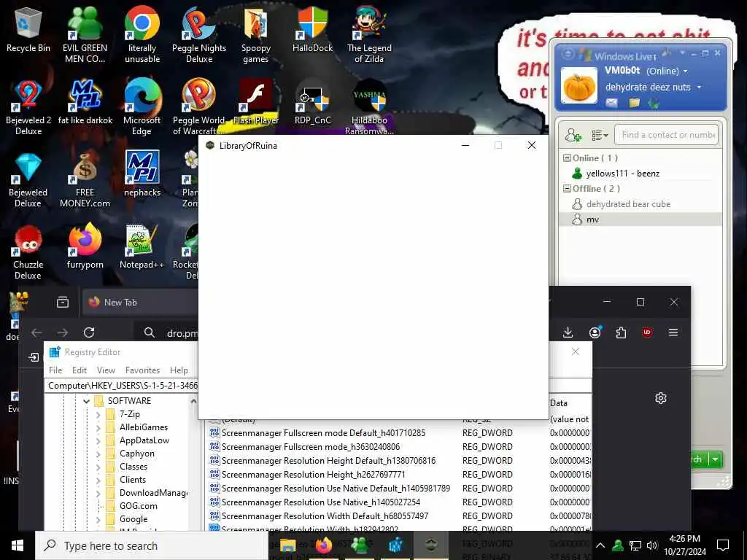Open notification center on taskbar
This screenshot has height=560, width=747.
[x=723, y=545]
